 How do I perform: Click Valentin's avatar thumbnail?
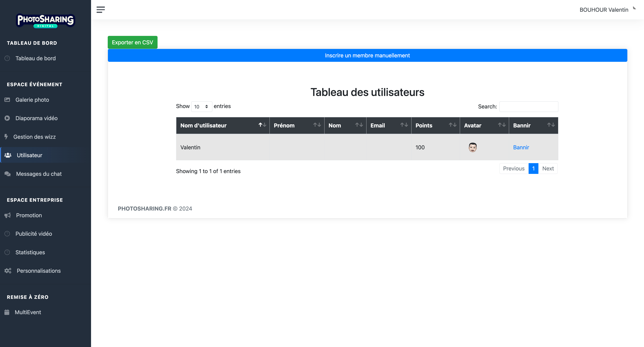pyautogui.click(x=472, y=147)
